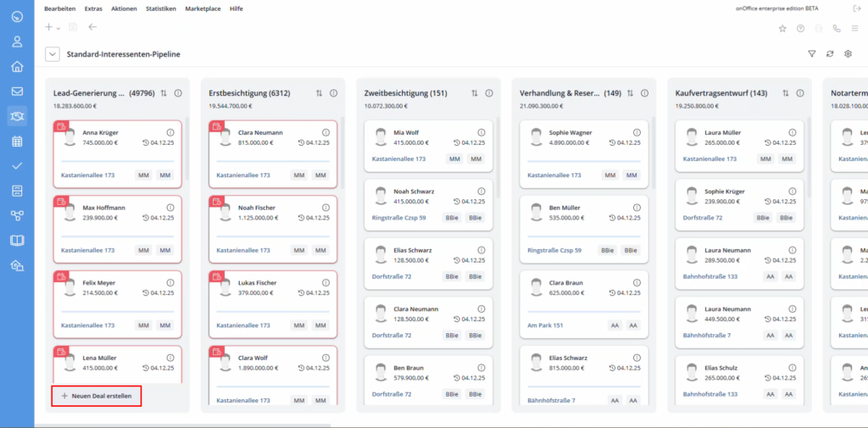
Task: Toggle sorting for the Zweitbesichtigung column
Action: click(475, 93)
